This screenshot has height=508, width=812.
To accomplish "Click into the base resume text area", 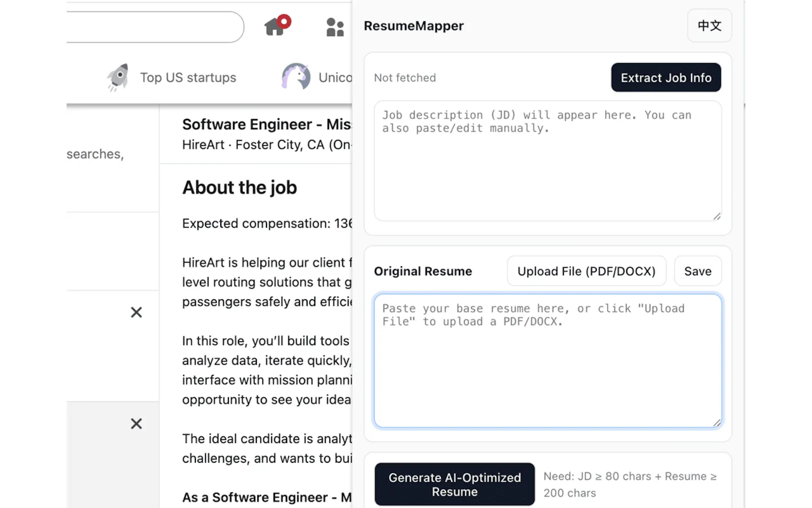I will click(x=548, y=361).
